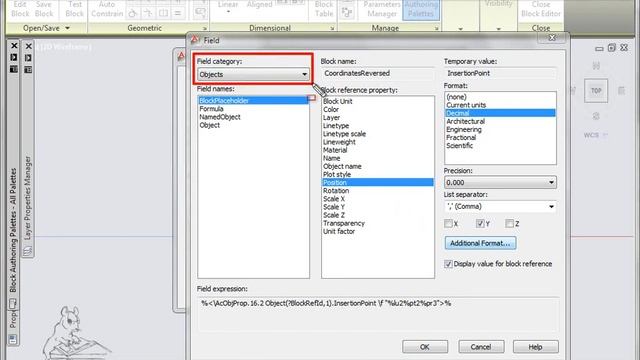Open the Parameters Manager

tap(382, 9)
